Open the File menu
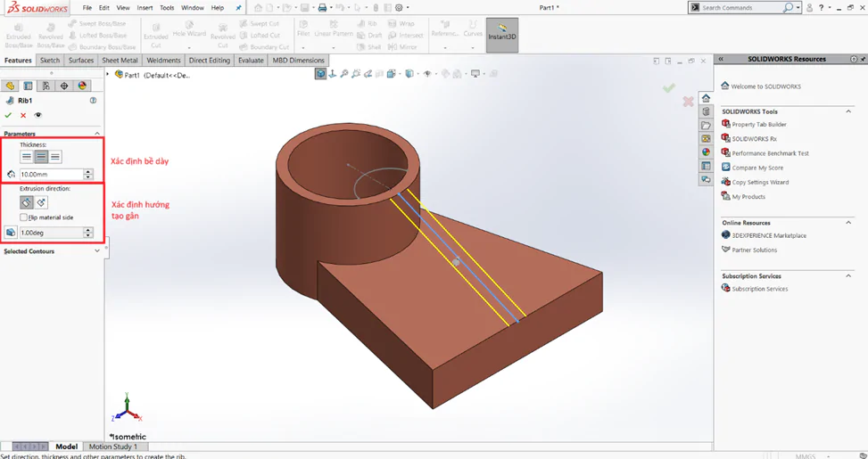 (x=87, y=8)
